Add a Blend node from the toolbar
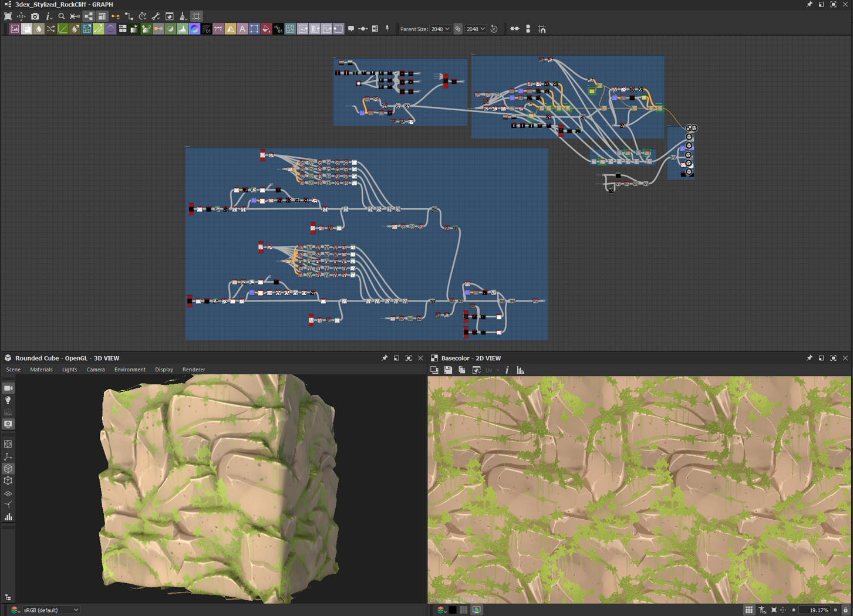Viewport: 853px width, 616px height. pos(27,29)
